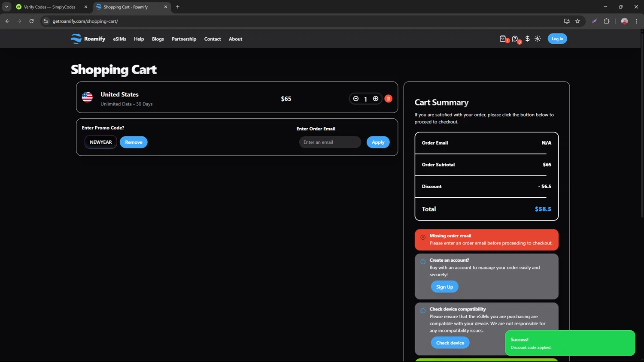View site information icon in address bar

tap(46, 21)
